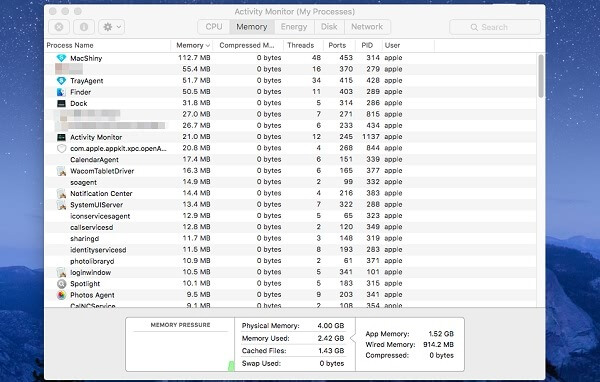
Task: Click the Compressed 0 bytes value
Action: (441, 355)
